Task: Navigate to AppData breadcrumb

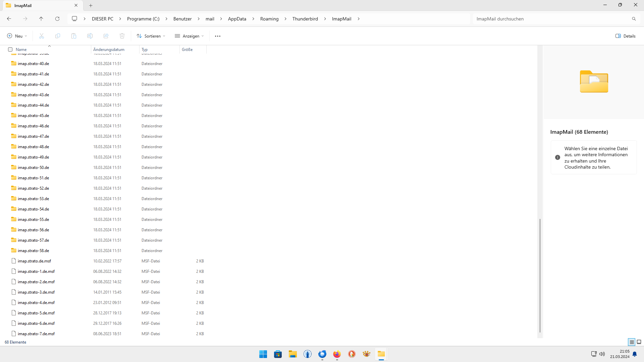Action: 237,19
